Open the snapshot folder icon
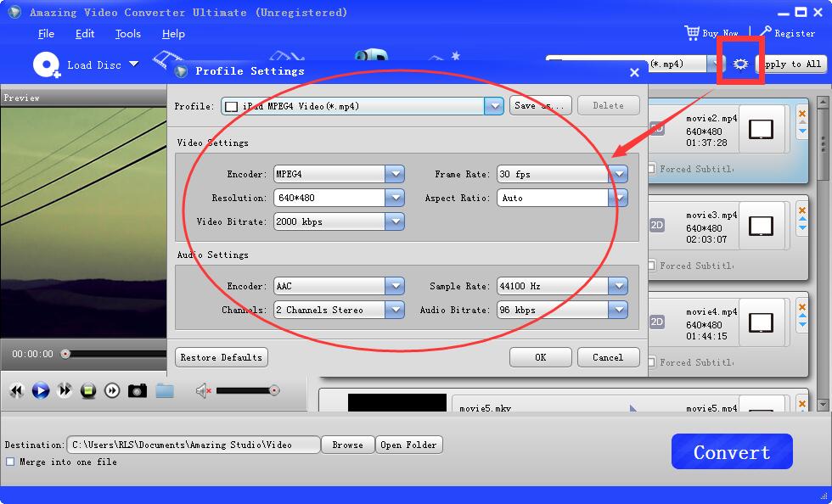 pos(165,391)
